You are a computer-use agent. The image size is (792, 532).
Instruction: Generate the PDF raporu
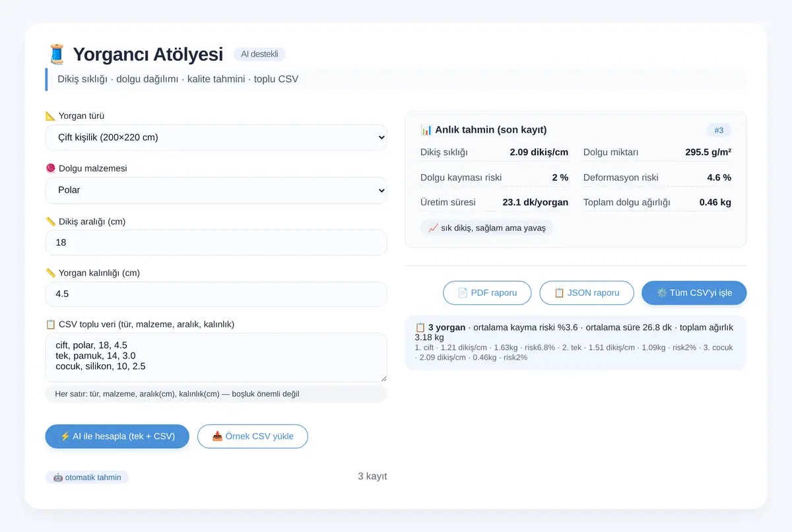(487, 293)
